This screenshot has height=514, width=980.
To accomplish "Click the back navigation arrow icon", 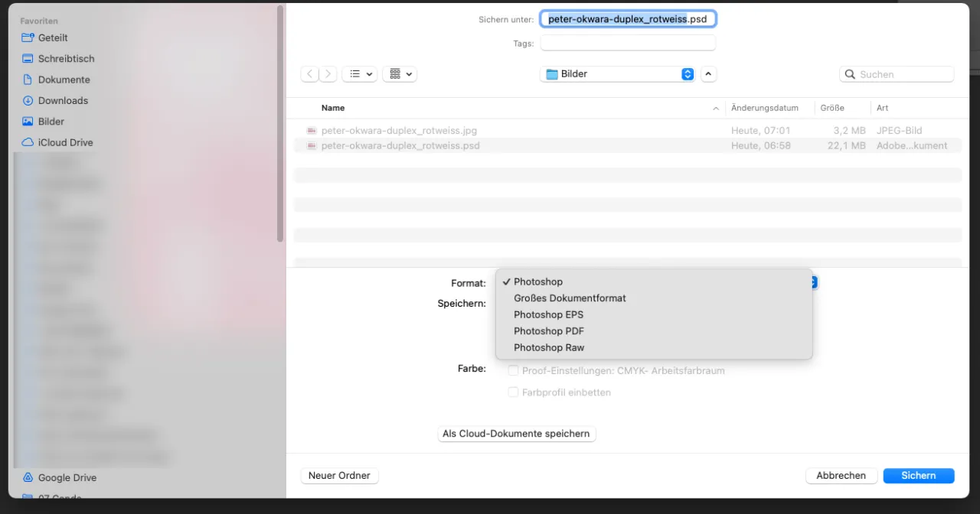I will click(310, 74).
